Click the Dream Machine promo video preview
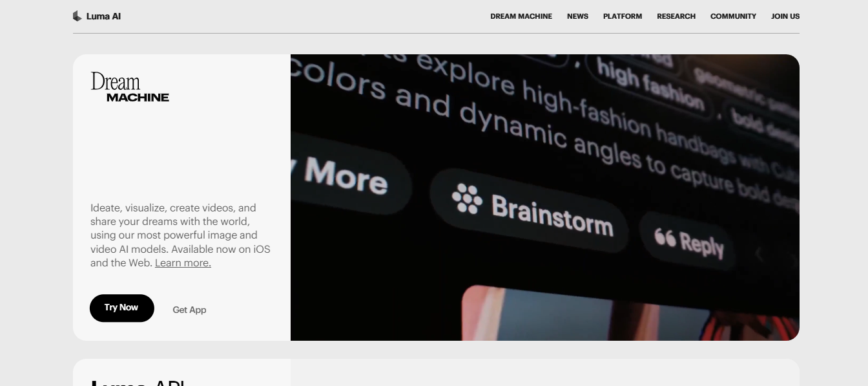This screenshot has width=868, height=386. tap(545, 197)
